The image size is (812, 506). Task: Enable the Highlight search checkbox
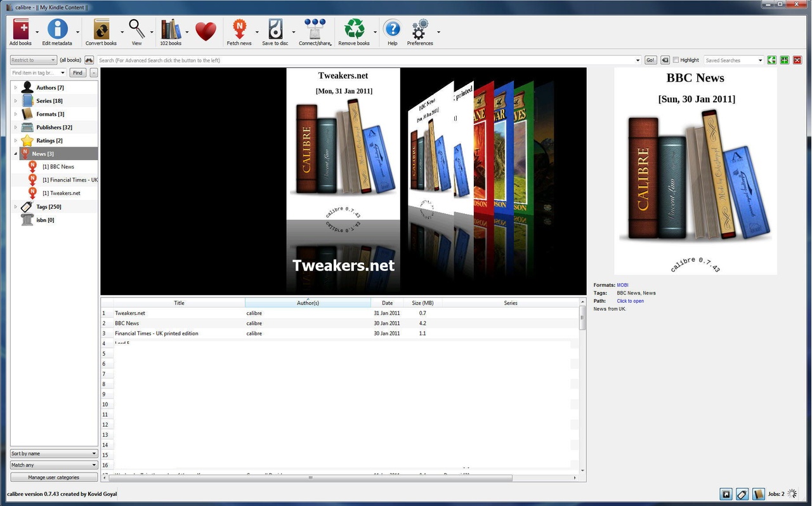[x=676, y=60]
